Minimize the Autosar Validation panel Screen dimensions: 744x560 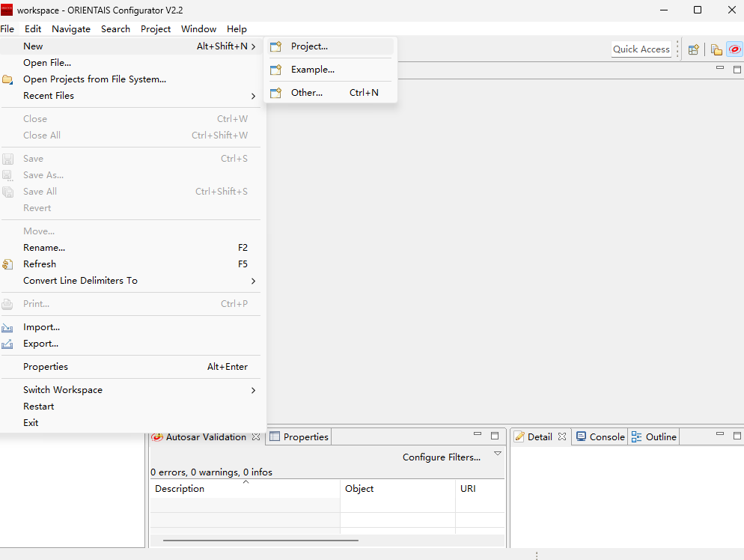(478, 435)
